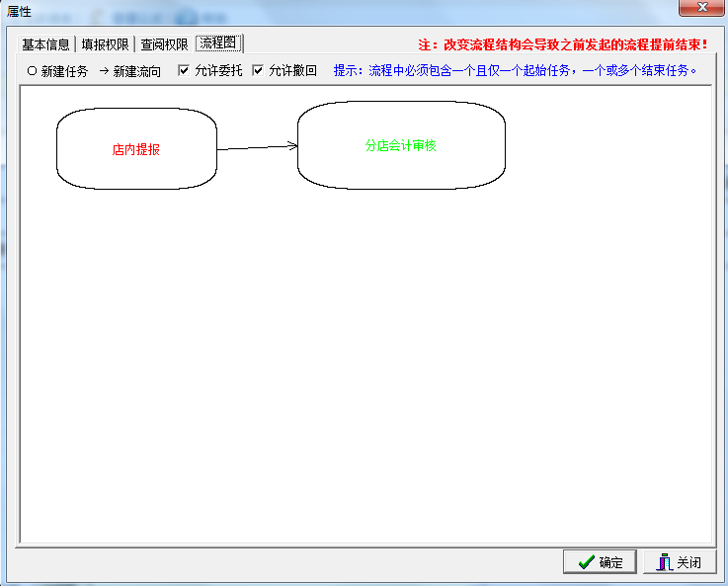This screenshot has height=586, width=728.
Task: Select the 店内提报 task node
Action: click(136, 148)
